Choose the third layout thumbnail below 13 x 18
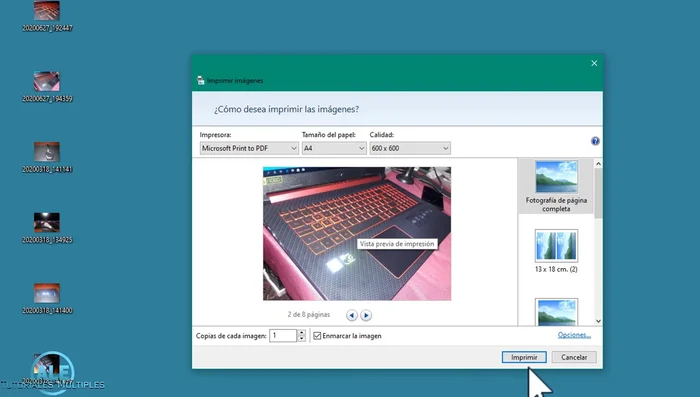This screenshot has height=397, width=700. coord(556,312)
